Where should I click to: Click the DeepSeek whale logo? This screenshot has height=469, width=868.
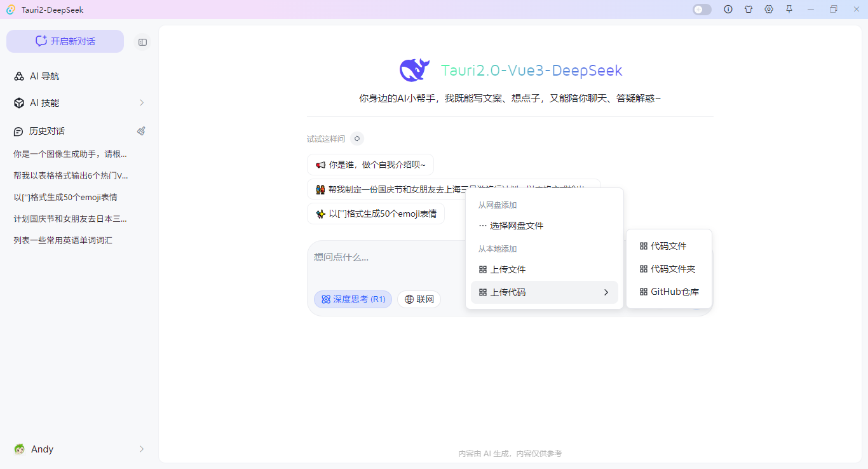click(x=414, y=70)
